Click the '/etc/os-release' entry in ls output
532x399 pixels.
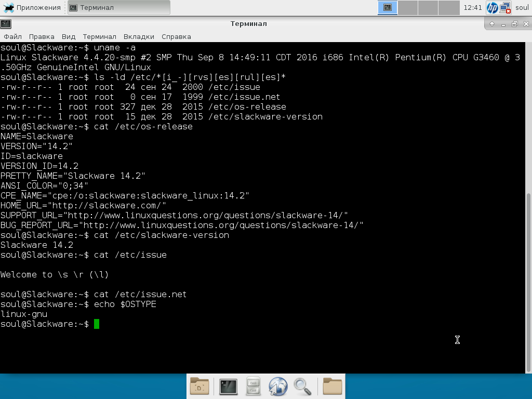point(247,107)
